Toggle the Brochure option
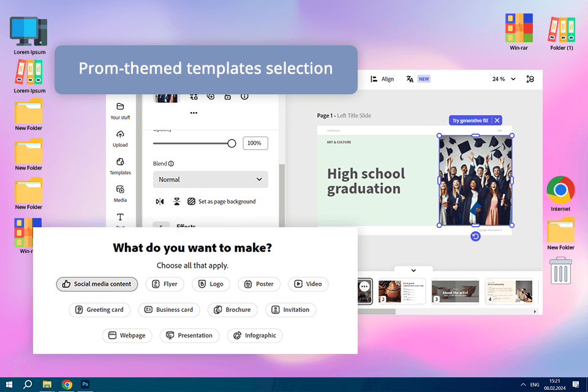Screen dimensions: 588x392 click(x=233, y=310)
